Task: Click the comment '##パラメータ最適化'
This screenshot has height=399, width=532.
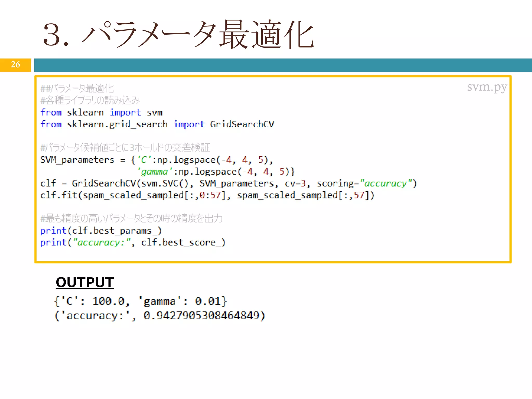Action: (77, 88)
